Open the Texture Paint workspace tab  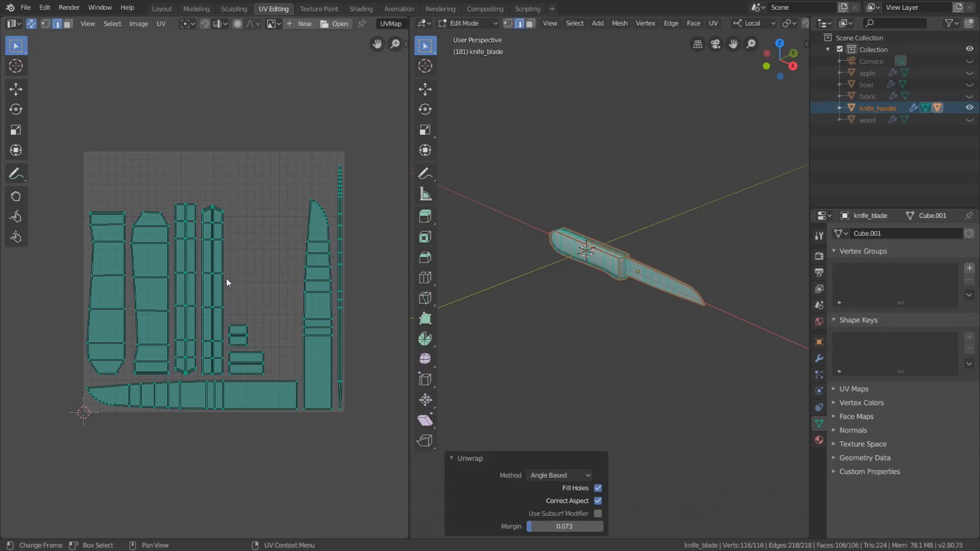318,8
